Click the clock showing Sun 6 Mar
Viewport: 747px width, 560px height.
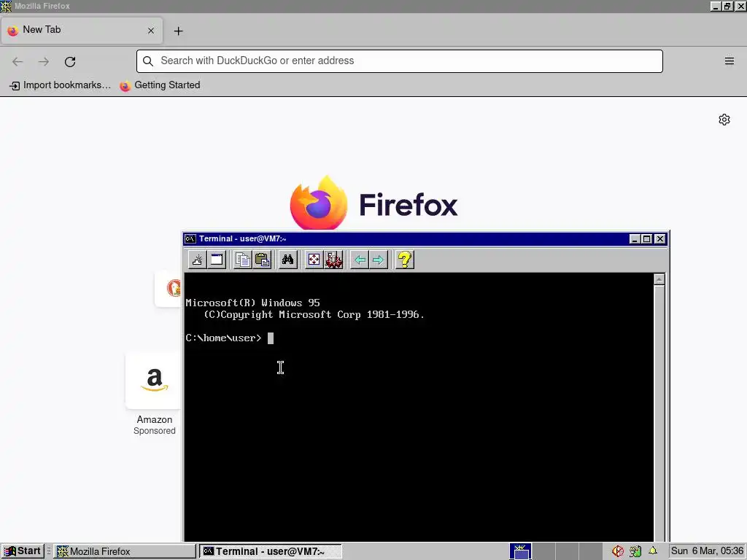(x=707, y=551)
